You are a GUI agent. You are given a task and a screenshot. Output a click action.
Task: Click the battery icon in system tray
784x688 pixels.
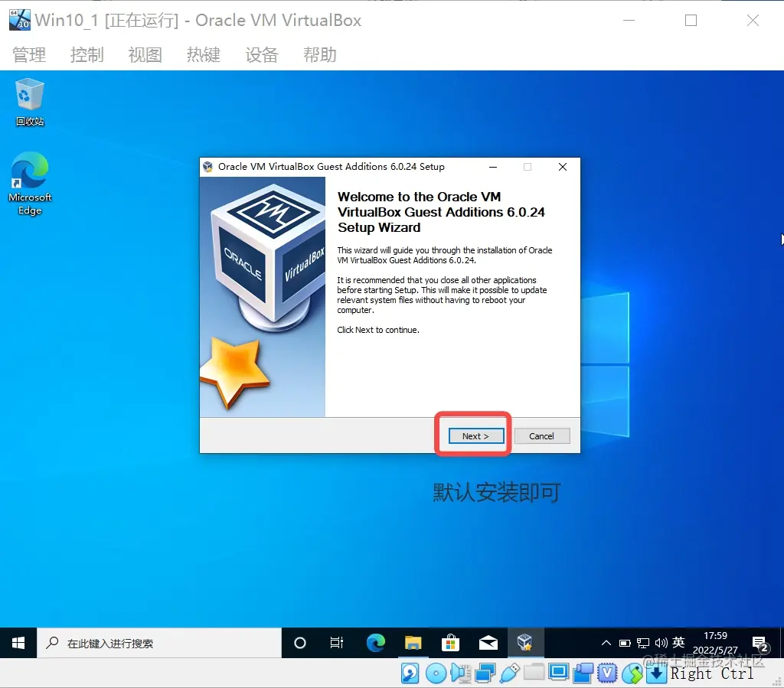625,643
